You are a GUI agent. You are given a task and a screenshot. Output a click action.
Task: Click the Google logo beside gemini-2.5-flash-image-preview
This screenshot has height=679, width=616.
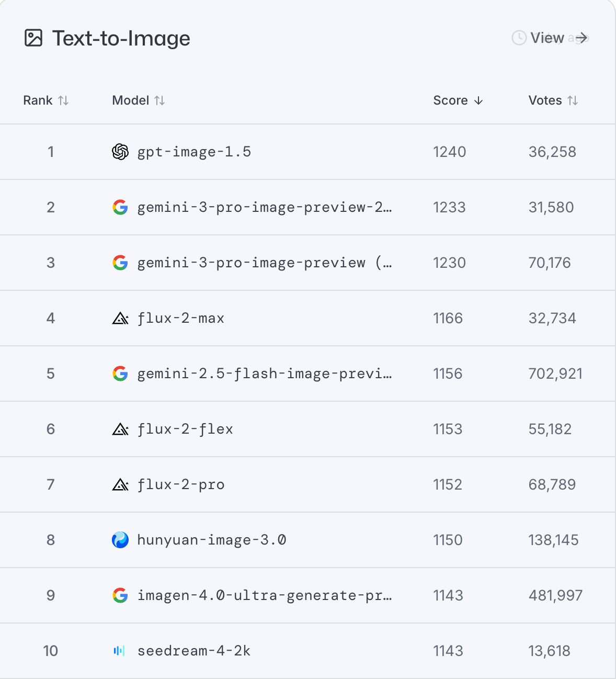(120, 374)
